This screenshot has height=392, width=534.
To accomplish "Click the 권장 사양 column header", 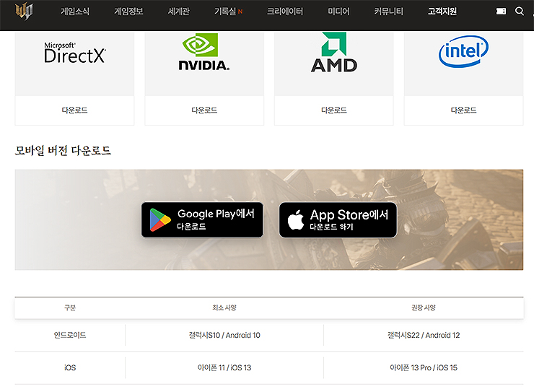I will (x=424, y=308).
